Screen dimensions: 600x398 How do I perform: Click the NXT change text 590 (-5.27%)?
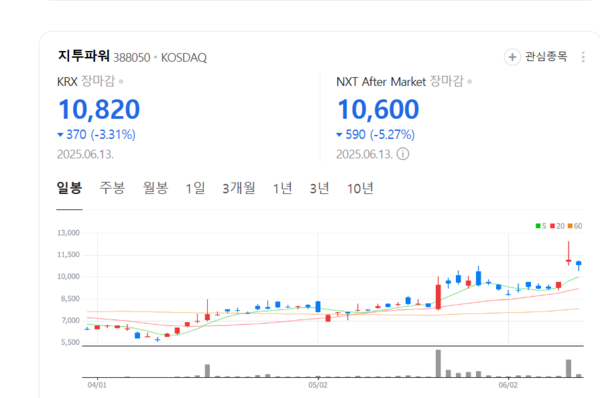[375, 135]
